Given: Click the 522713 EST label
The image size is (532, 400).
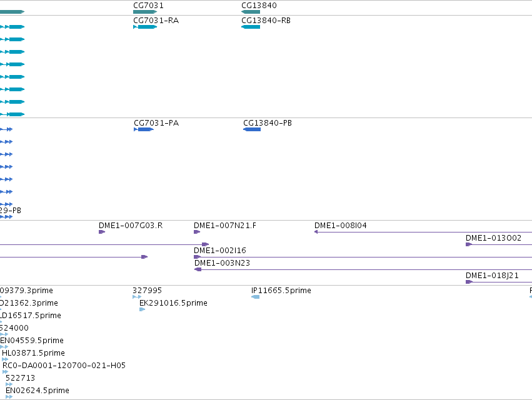Looking at the screenshot, I should coord(21,378).
